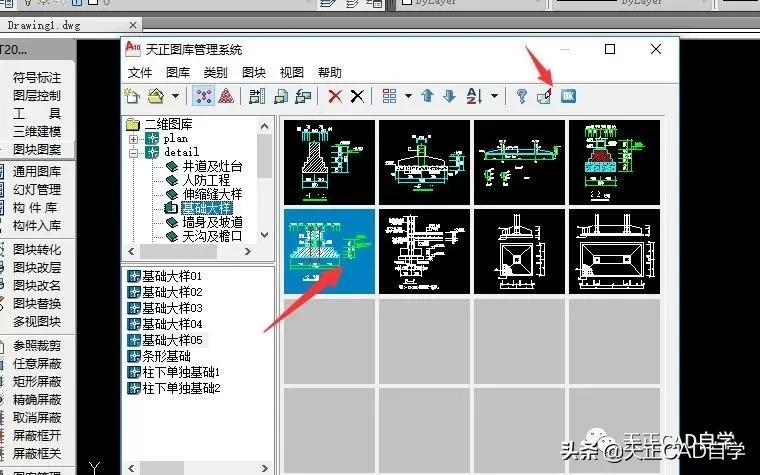
Task: Click the red X delete icon
Action: click(x=334, y=96)
